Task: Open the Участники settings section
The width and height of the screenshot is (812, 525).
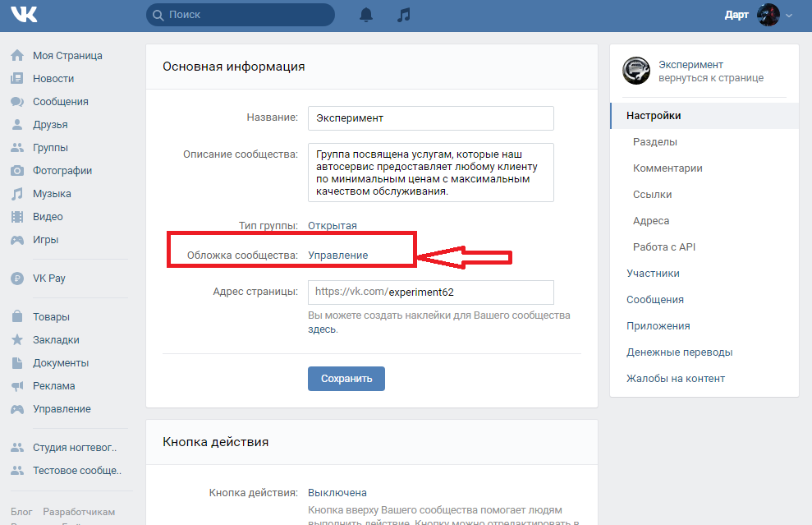Action: point(653,274)
